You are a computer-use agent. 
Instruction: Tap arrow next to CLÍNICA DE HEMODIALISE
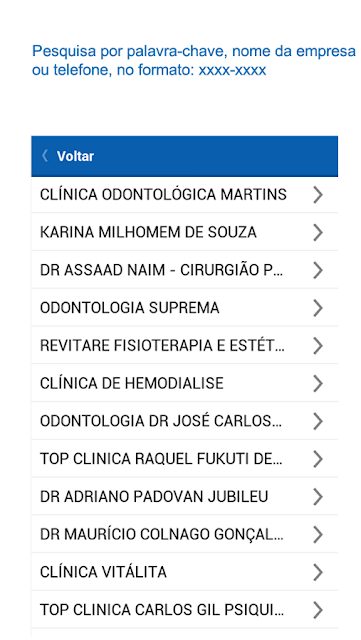click(x=318, y=383)
